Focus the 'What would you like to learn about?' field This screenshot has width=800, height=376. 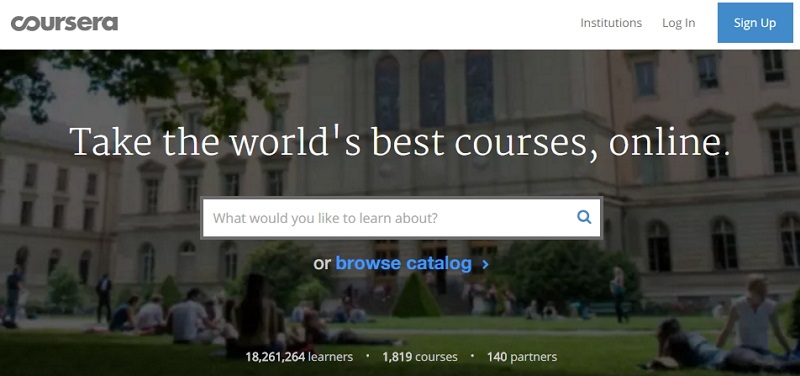click(x=402, y=218)
